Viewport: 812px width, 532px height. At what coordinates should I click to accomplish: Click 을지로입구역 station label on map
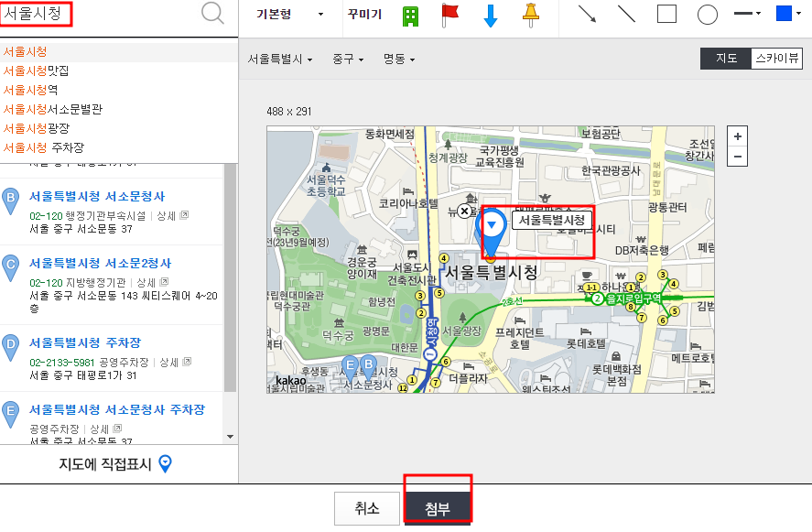coord(633,299)
